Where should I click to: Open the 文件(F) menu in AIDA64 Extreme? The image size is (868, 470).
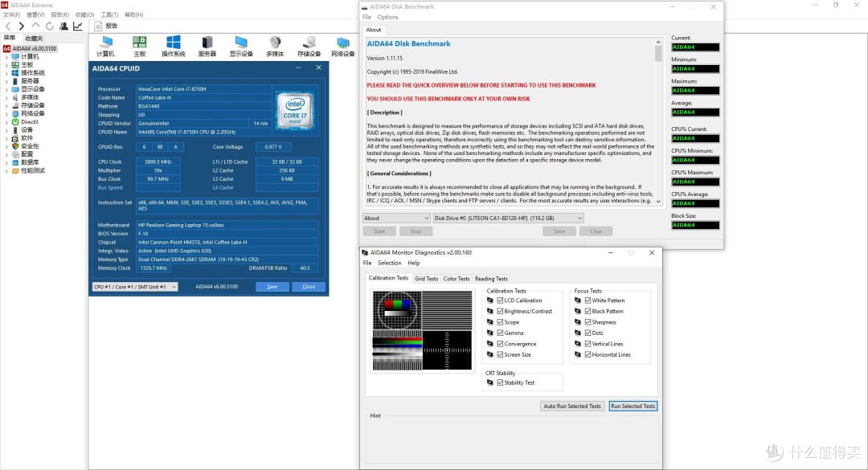11,15
